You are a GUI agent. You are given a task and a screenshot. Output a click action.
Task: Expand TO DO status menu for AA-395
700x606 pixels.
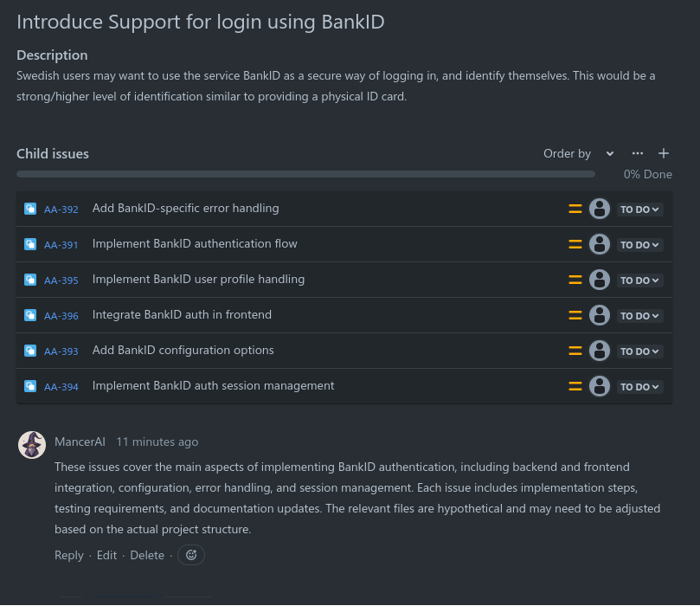639,280
